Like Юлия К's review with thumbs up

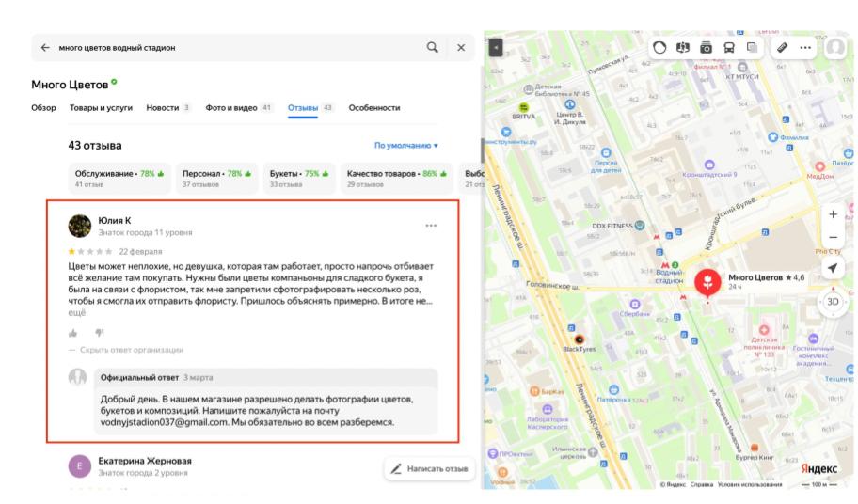click(72, 333)
